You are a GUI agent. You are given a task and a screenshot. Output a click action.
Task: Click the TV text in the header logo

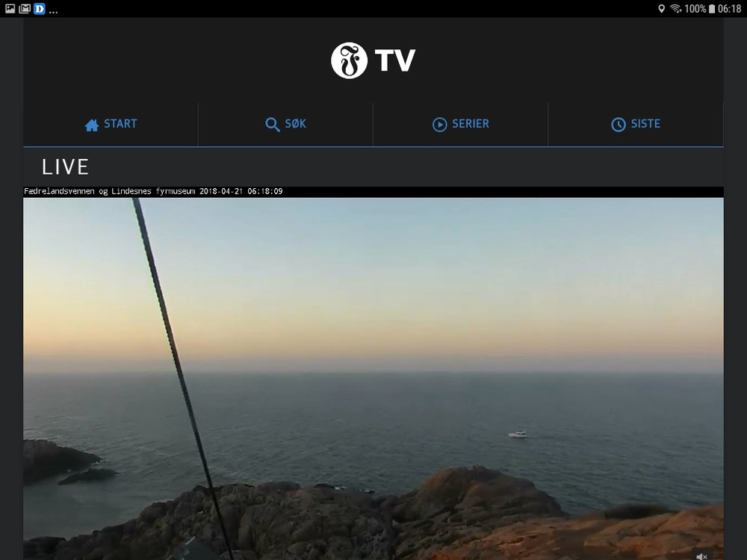[395, 61]
